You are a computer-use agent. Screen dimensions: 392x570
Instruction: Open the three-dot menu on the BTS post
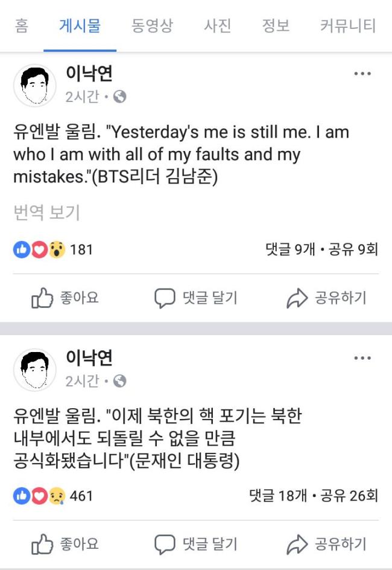coord(362,74)
